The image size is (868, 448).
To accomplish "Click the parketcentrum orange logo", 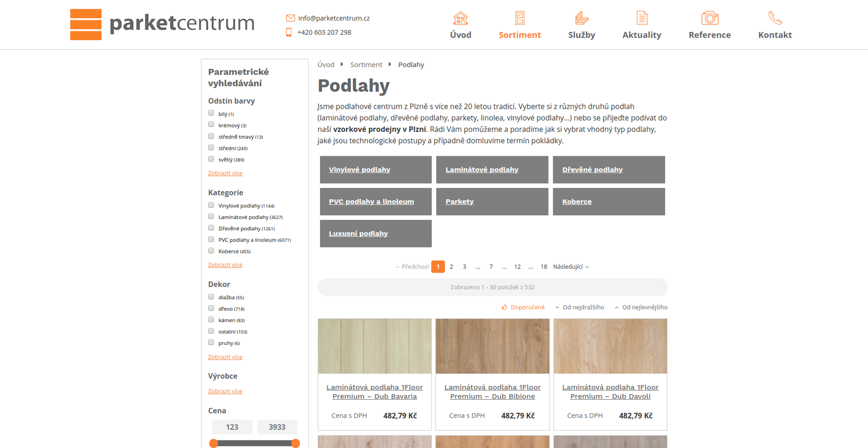I will [x=86, y=24].
